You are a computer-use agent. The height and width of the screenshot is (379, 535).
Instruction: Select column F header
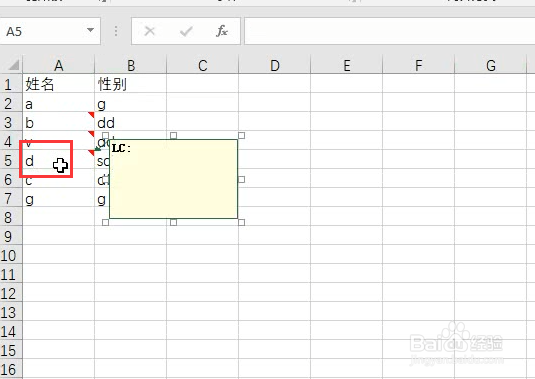click(419, 65)
